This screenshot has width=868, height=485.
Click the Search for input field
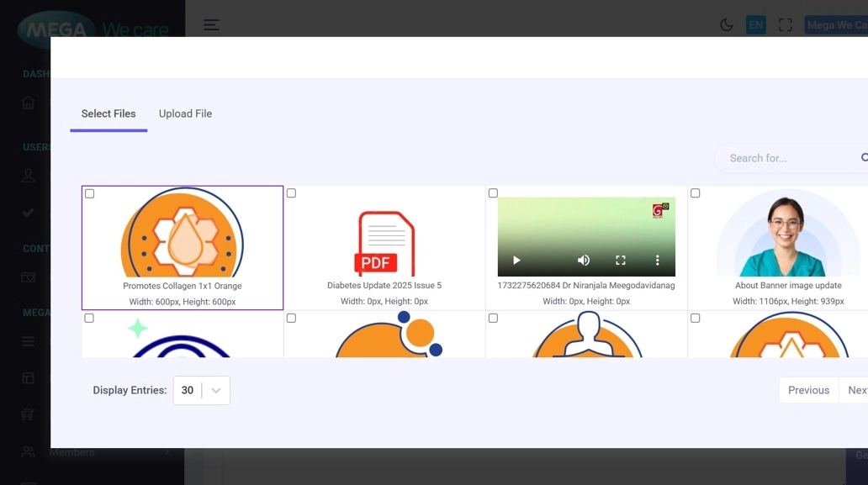(786, 158)
